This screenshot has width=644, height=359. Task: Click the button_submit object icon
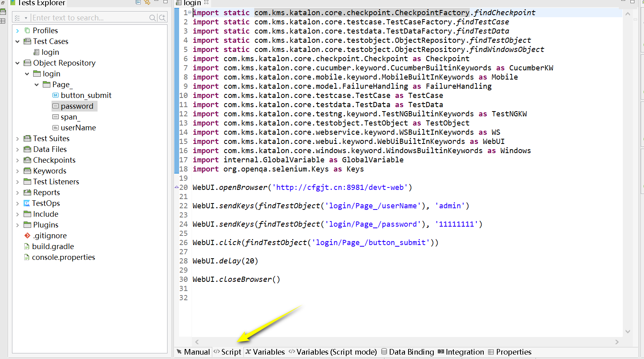(x=56, y=95)
